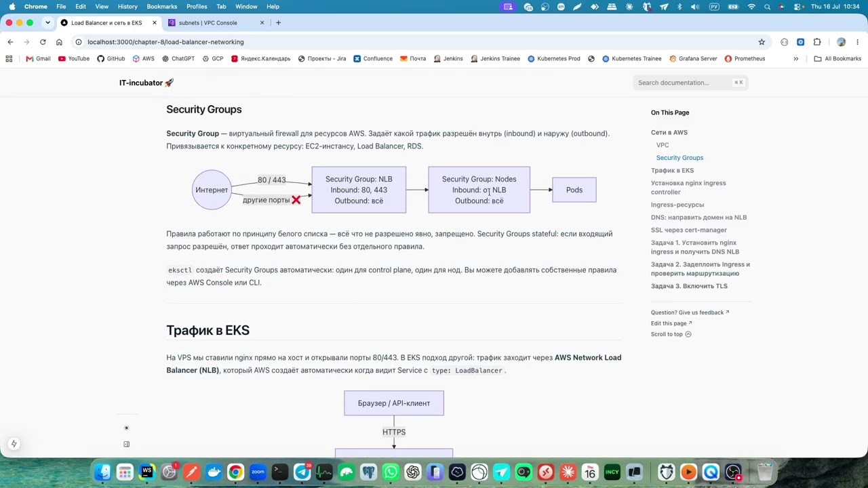The width and height of the screenshot is (868, 488).
Task: Open the Bluetooth status menu
Action: pyautogui.click(x=681, y=7)
